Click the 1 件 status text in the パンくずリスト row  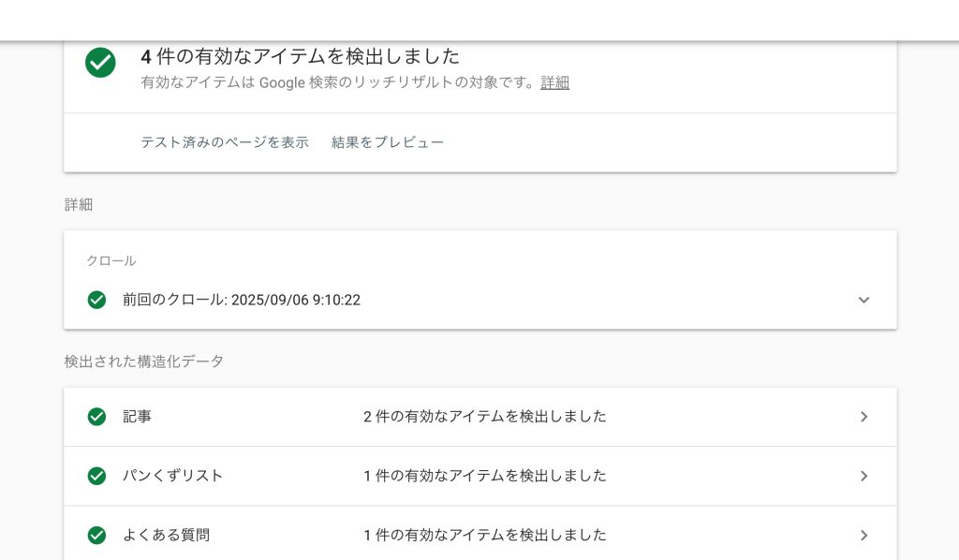[485, 476]
